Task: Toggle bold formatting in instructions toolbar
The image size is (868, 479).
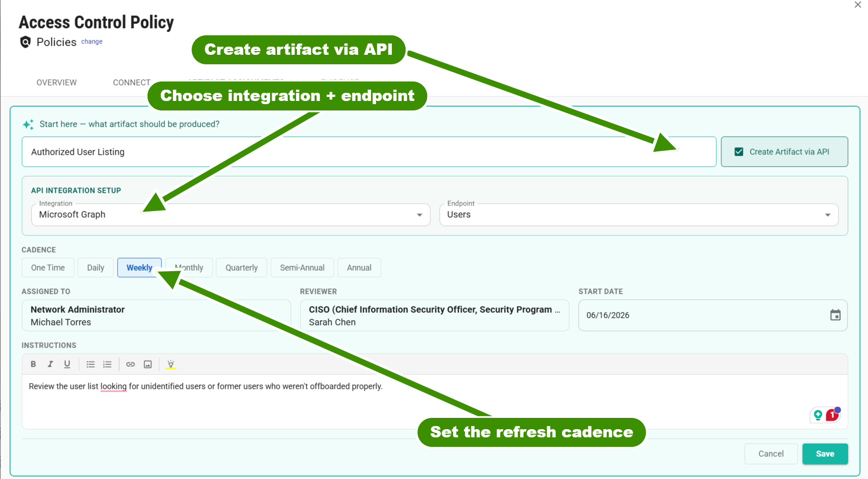Action: click(33, 364)
